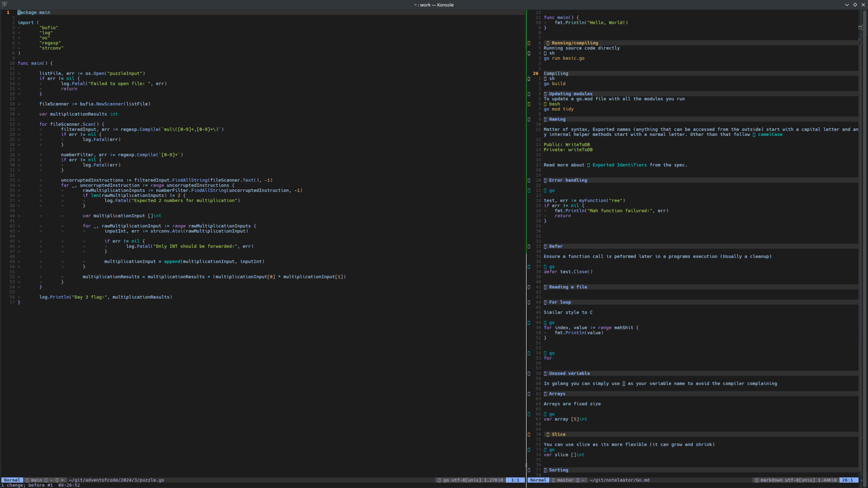Click the log.Println("Day 3 flag:") line
The width and height of the screenshot is (868, 488).
coord(106,297)
